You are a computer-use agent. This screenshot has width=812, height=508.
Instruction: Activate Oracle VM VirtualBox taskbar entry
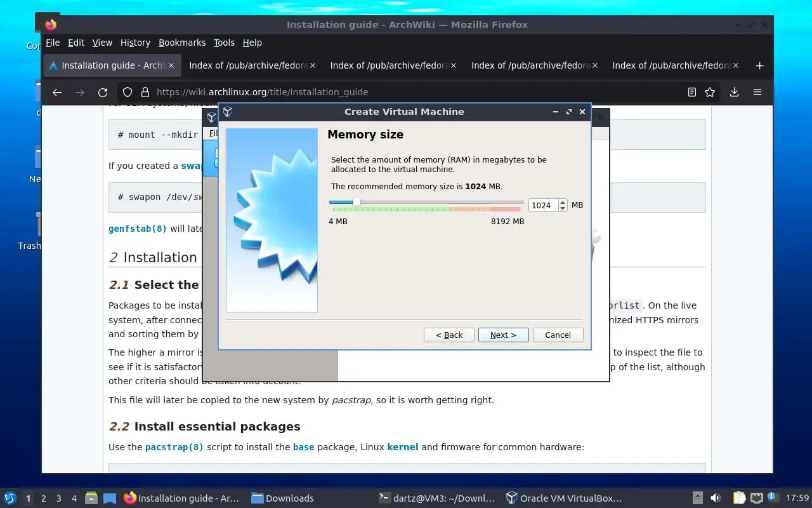coord(564,498)
